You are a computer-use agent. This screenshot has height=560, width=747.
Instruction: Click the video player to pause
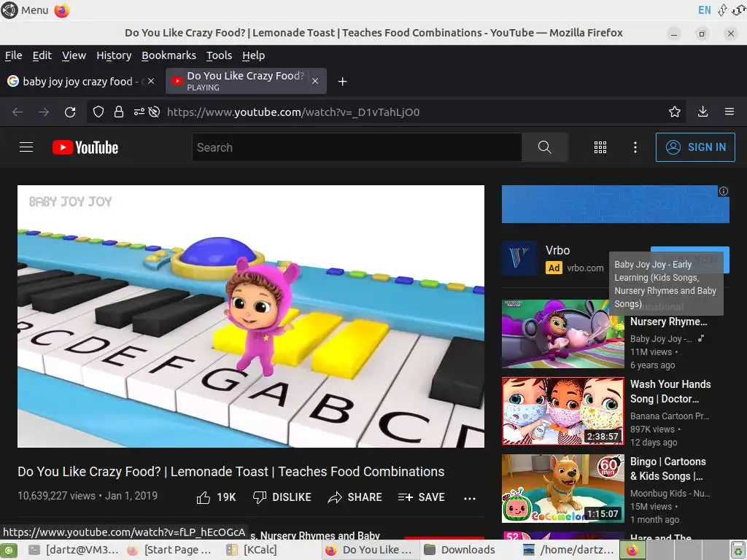(251, 316)
